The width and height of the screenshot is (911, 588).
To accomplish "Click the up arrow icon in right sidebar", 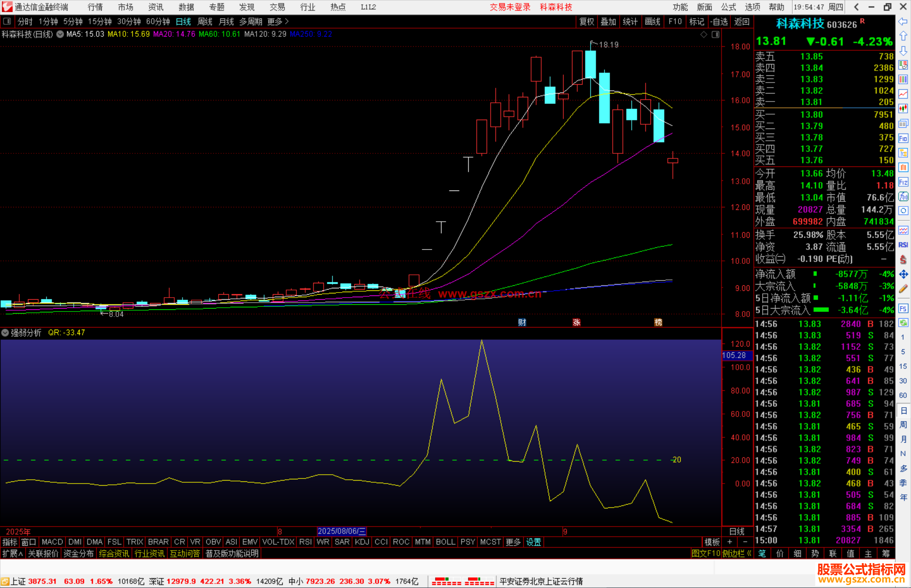I will 903,36.
